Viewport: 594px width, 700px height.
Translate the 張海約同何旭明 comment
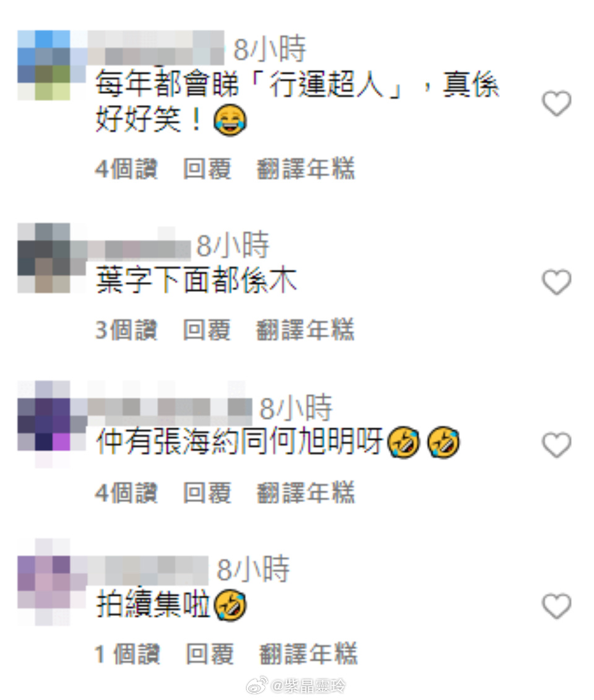point(306,493)
